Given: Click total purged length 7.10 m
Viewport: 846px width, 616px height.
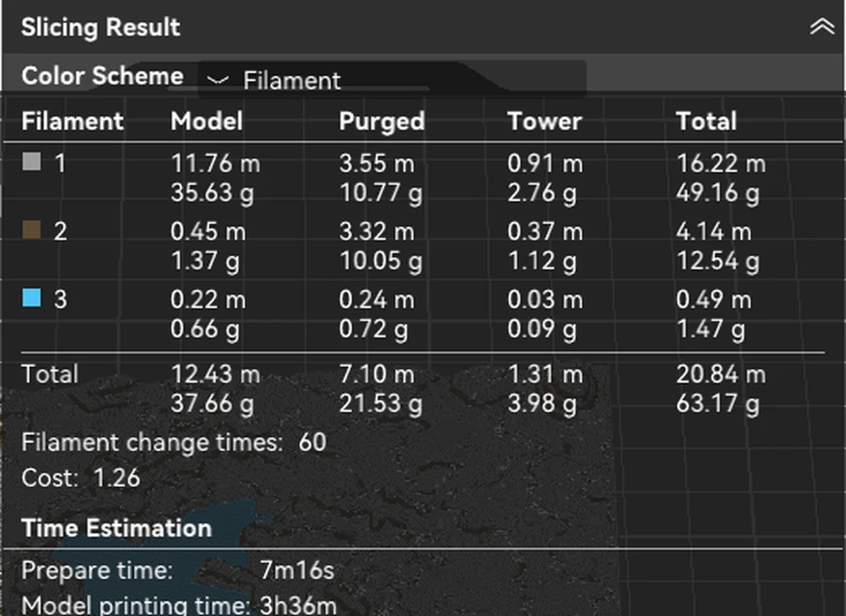Looking at the screenshot, I should [x=377, y=374].
